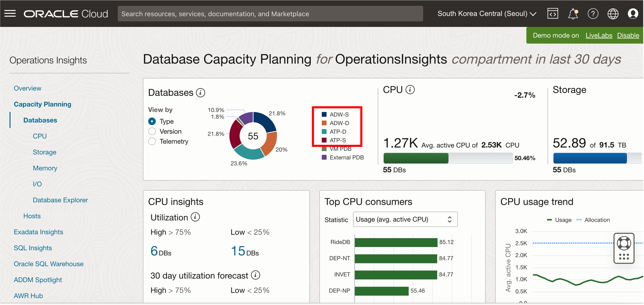
Task: Select the Version radio button
Action: (x=152, y=131)
